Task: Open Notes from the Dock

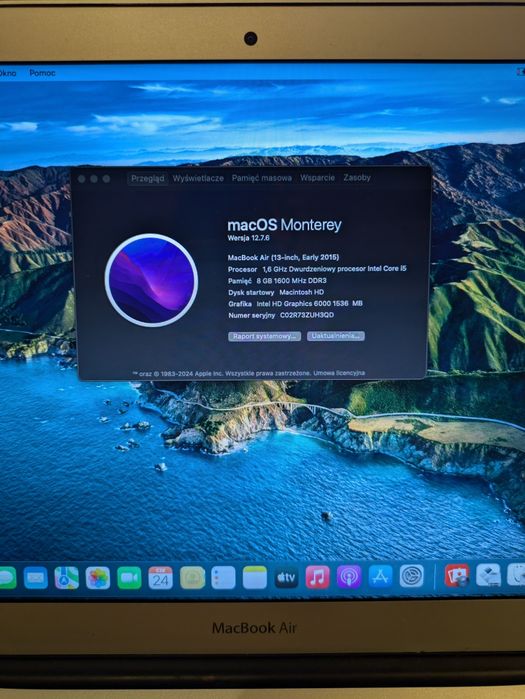Action: (x=254, y=578)
